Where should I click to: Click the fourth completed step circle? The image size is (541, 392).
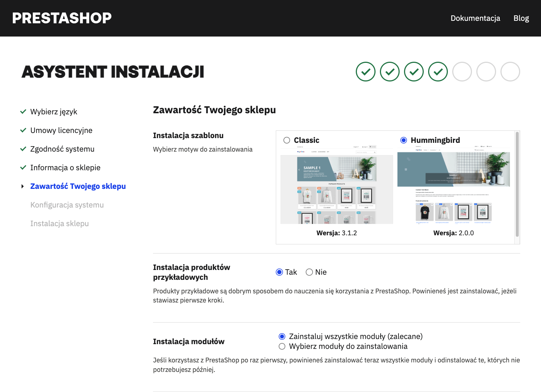pyautogui.click(x=438, y=72)
